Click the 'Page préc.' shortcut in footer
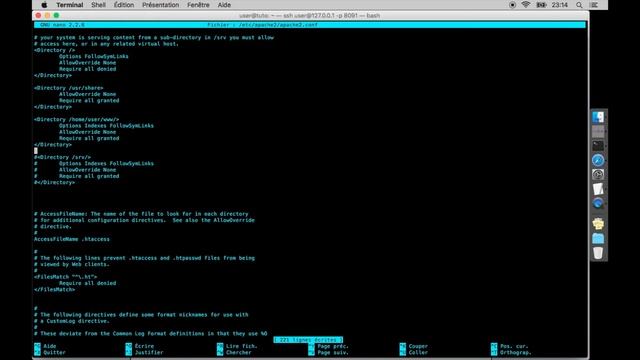Viewport: 640px width, 360px height. coord(329,346)
